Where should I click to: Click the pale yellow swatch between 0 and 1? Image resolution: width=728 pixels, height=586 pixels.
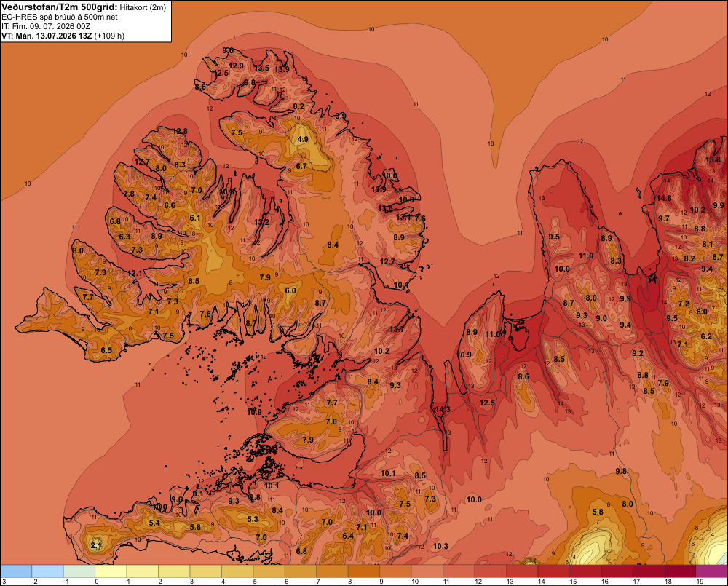coord(111,571)
